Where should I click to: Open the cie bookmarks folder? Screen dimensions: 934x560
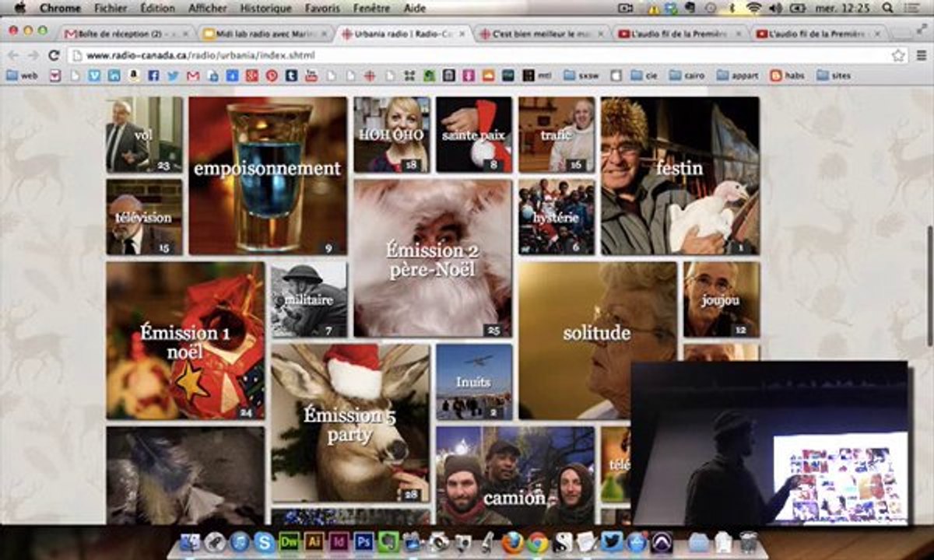[x=645, y=75]
